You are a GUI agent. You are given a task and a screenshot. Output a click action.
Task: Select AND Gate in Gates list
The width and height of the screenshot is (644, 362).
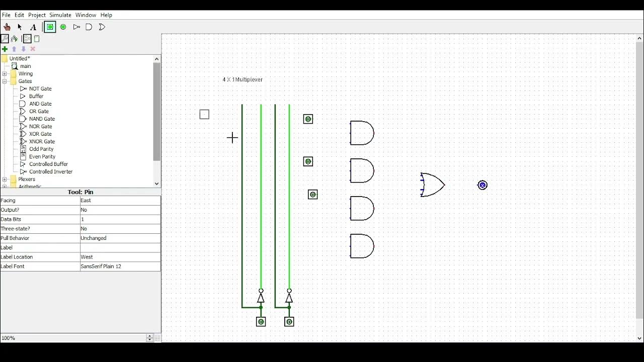tap(40, 104)
